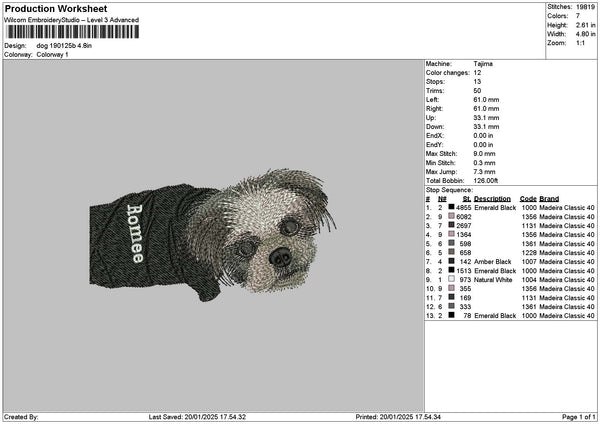The height and width of the screenshot is (424, 600).
Task: Click the Stitches value '19819'
Action: (585, 7)
